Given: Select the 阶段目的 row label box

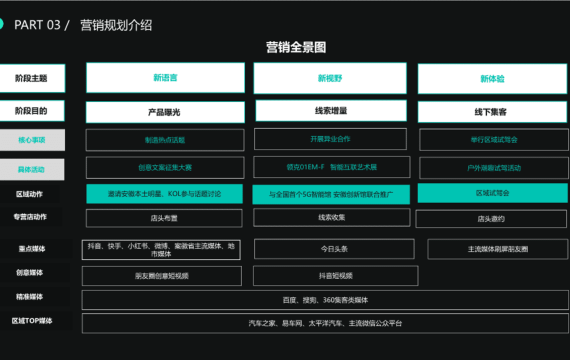Looking at the screenshot, I should pyautogui.click(x=32, y=111).
